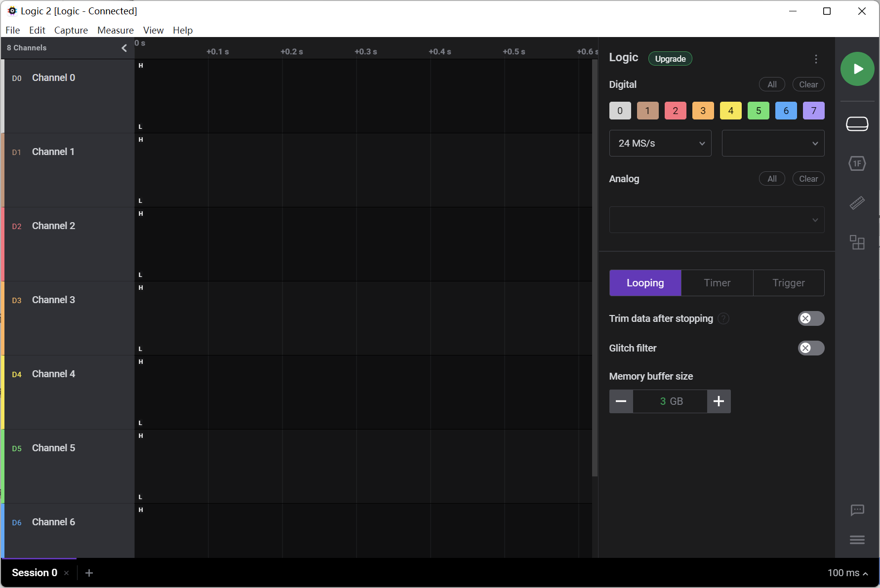Toggle digital channel 3
The image size is (880, 588).
tap(703, 111)
